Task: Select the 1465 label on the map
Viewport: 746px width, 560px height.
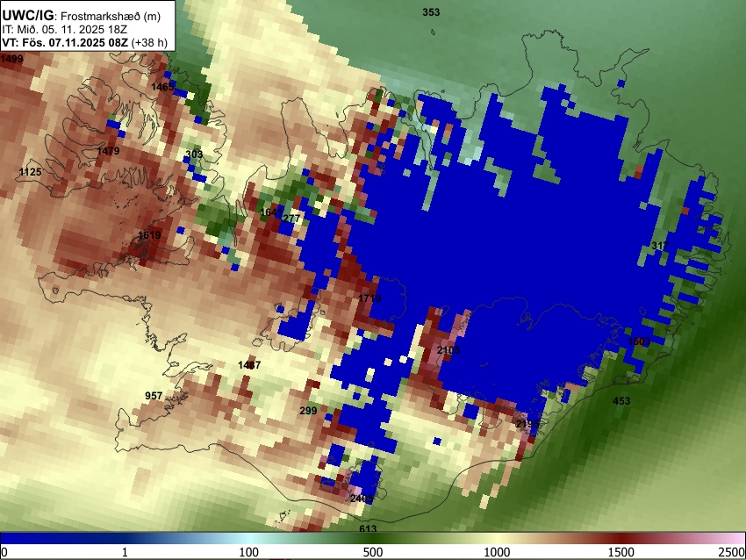Action: tap(162, 87)
